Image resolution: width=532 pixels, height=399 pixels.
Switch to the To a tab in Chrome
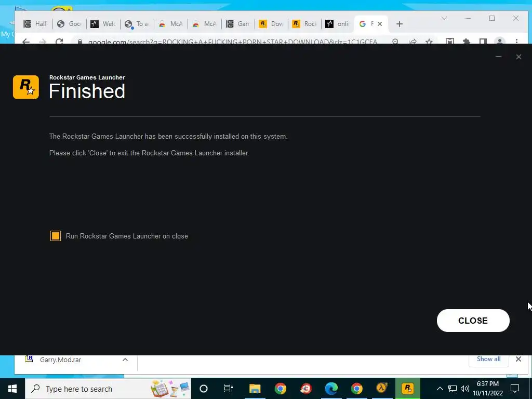pyautogui.click(x=137, y=24)
